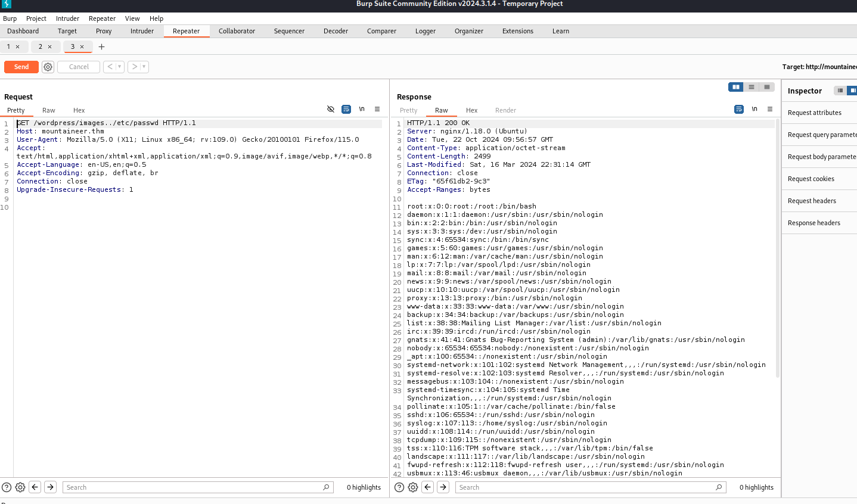The image size is (857, 504).
Task: Click the Request search magnifier icon
Action: tap(326, 487)
